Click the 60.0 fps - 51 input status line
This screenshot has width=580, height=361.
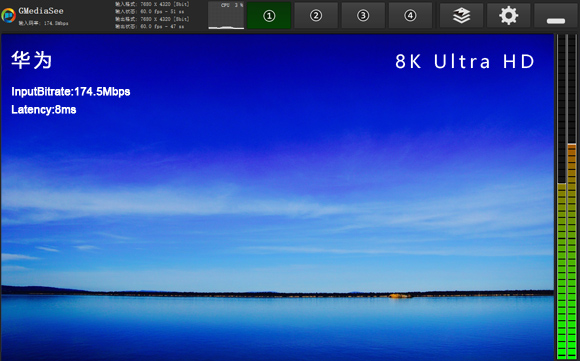[150, 12]
